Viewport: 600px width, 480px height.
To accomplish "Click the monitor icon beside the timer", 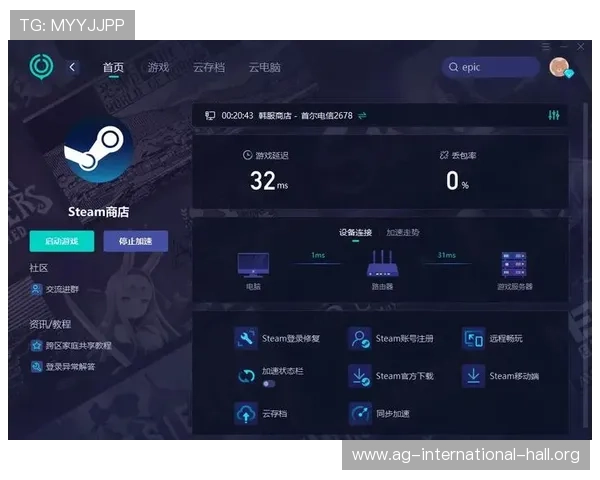I will click(x=210, y=115).
